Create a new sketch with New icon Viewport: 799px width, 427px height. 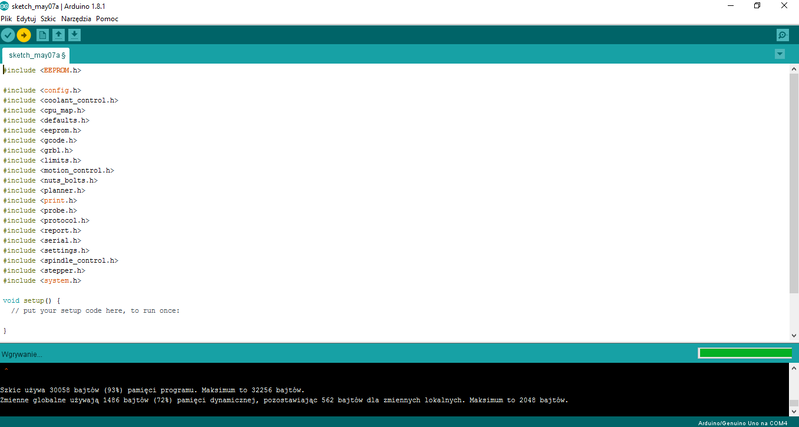pos(43,35)
